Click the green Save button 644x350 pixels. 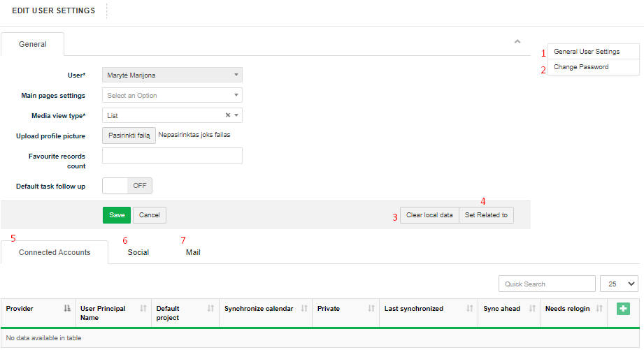116,215
